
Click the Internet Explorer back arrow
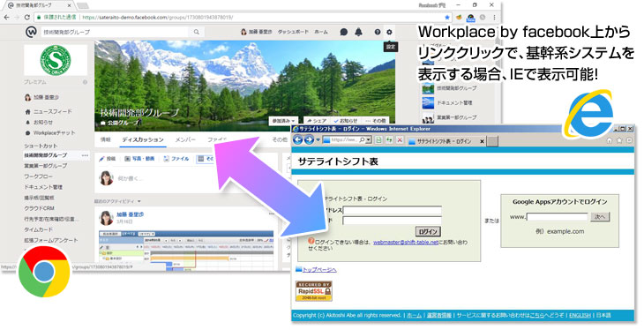click(297, 140)
